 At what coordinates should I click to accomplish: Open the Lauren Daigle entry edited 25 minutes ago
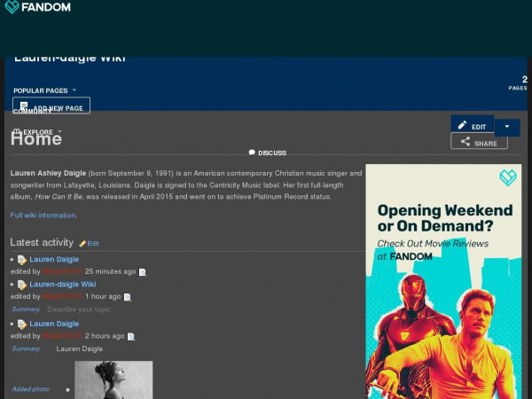pos(54,259)
